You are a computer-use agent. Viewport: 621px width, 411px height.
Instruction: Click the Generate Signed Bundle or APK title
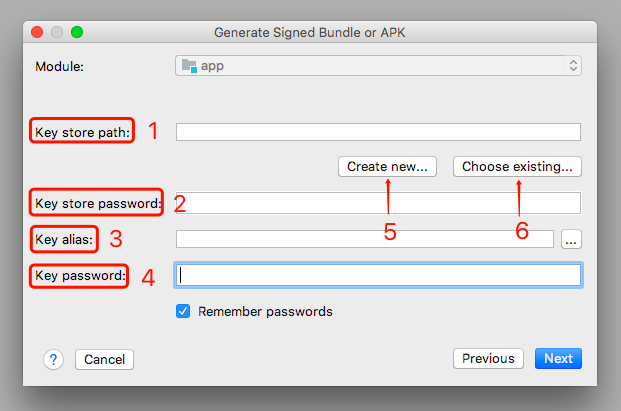click(x=310, y=32)
